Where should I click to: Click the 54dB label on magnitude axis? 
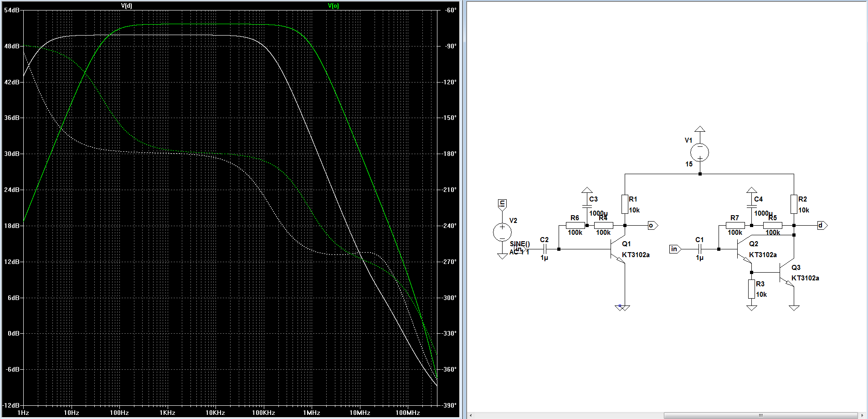point(12,10)
